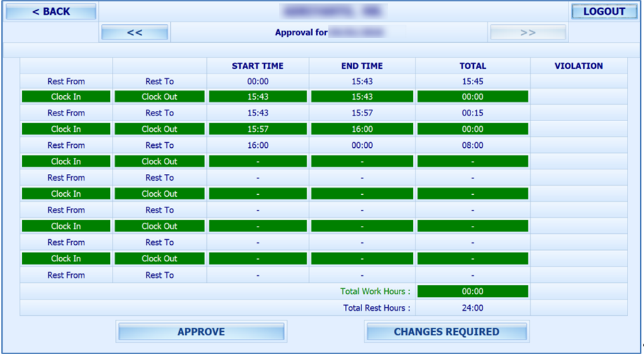
Task: Click the Total Rest Hours label
Action: tap(377, 308)
